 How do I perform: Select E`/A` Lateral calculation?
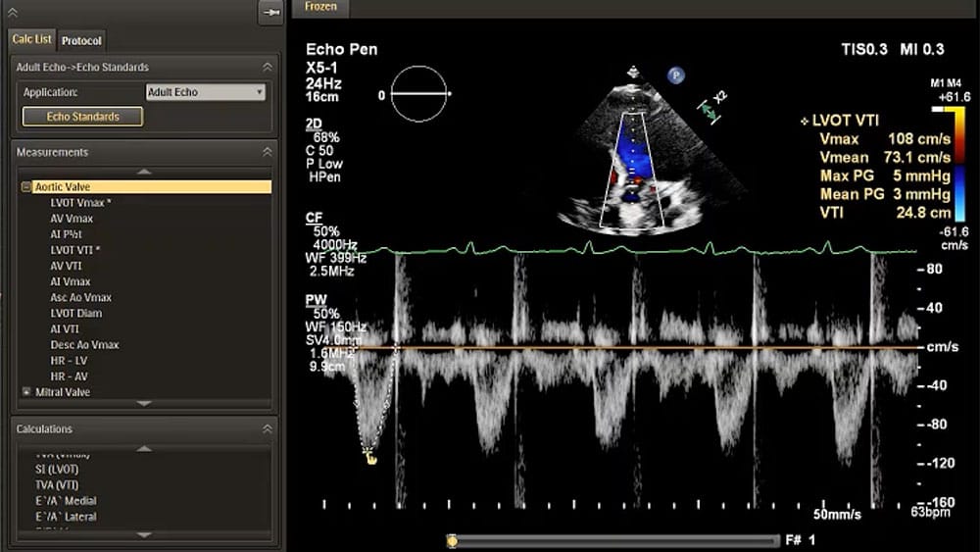tap(67, 517)
